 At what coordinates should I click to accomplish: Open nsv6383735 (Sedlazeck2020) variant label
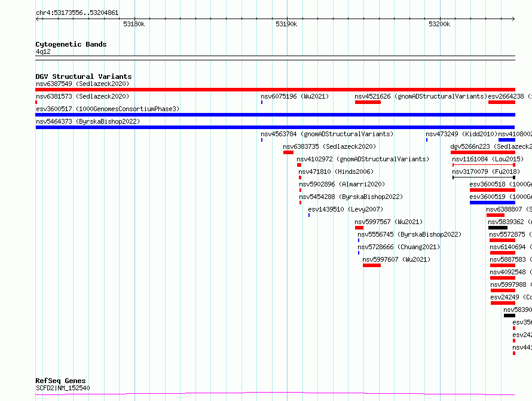[x=329, y=146]
